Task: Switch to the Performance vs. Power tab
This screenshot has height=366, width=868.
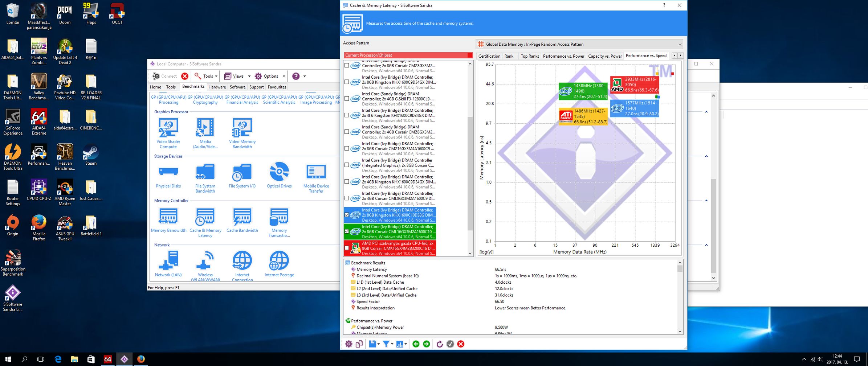Action: tap(563, 56)
